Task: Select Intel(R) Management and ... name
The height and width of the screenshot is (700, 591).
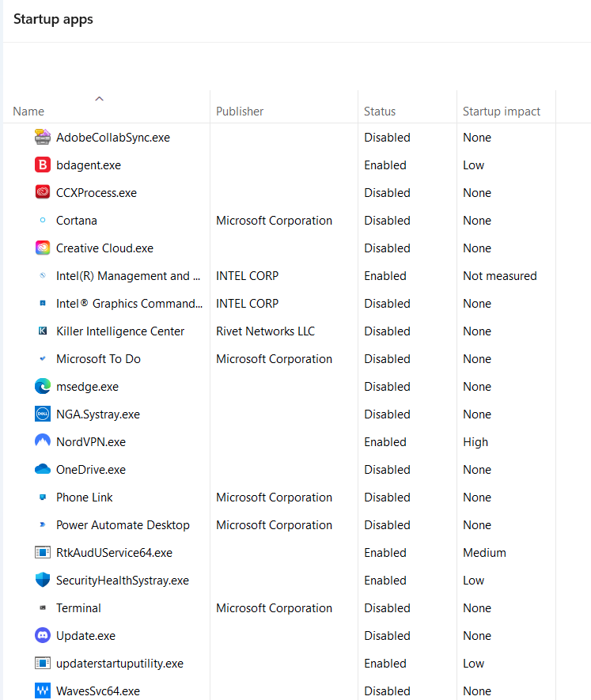Action: click(x=127, y=276)
